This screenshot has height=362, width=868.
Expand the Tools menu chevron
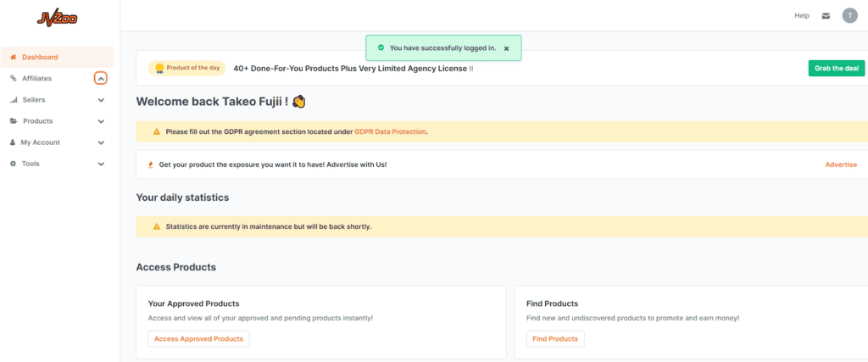[101, 164]
